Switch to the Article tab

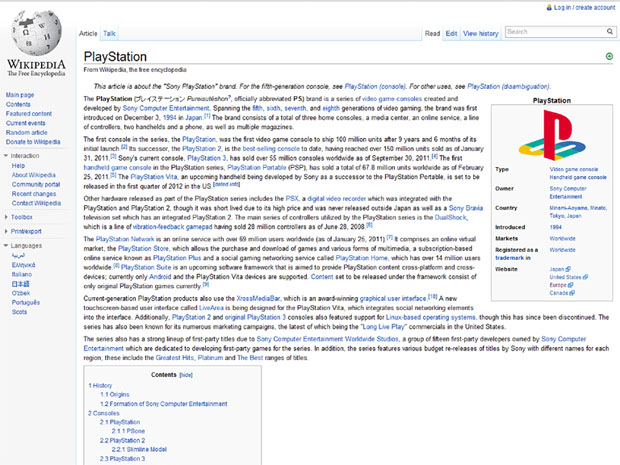[x=88, y=34]
